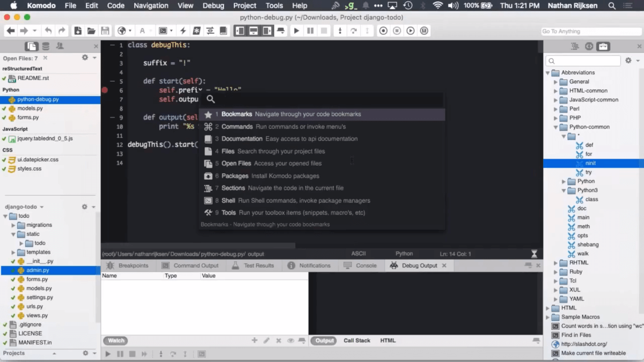The image size is (644, 362).
Task: Open the Debug menu in menu bar
Action: [214, 5]
